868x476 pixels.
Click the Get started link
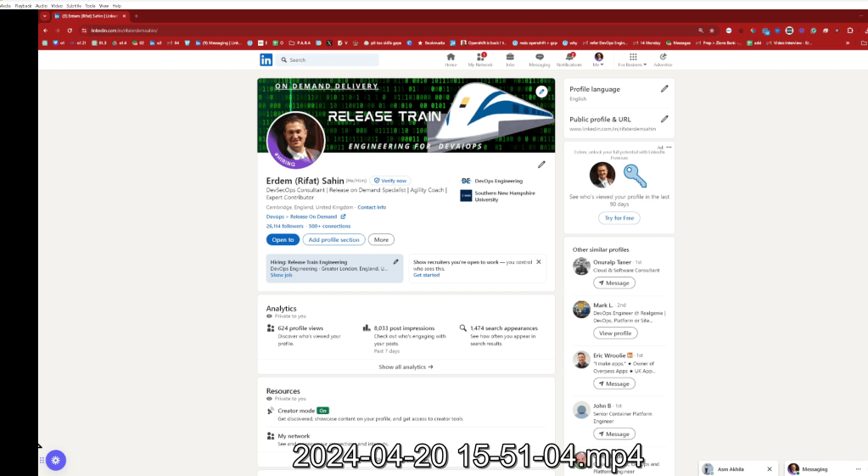click(426, 275)
